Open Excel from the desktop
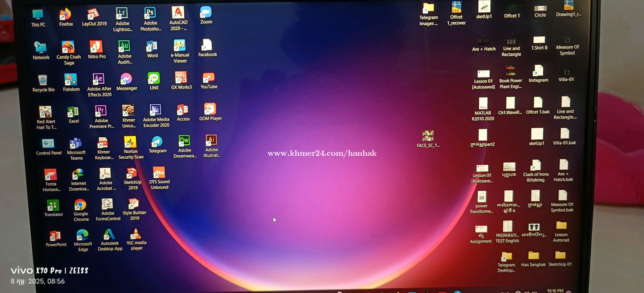The height and width of the screenshot is (293, 644). point(73,115)
